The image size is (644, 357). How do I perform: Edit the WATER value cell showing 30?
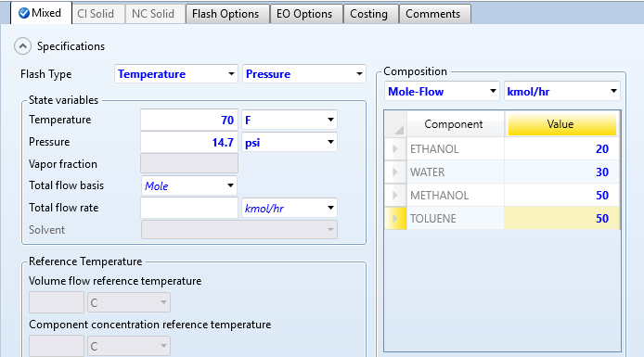point(561,172)
